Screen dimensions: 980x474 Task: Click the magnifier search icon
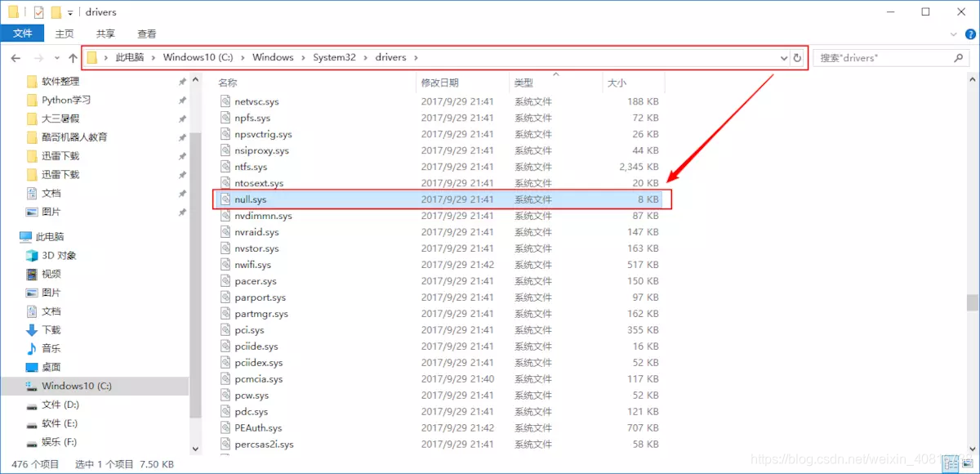click(959, 58)
